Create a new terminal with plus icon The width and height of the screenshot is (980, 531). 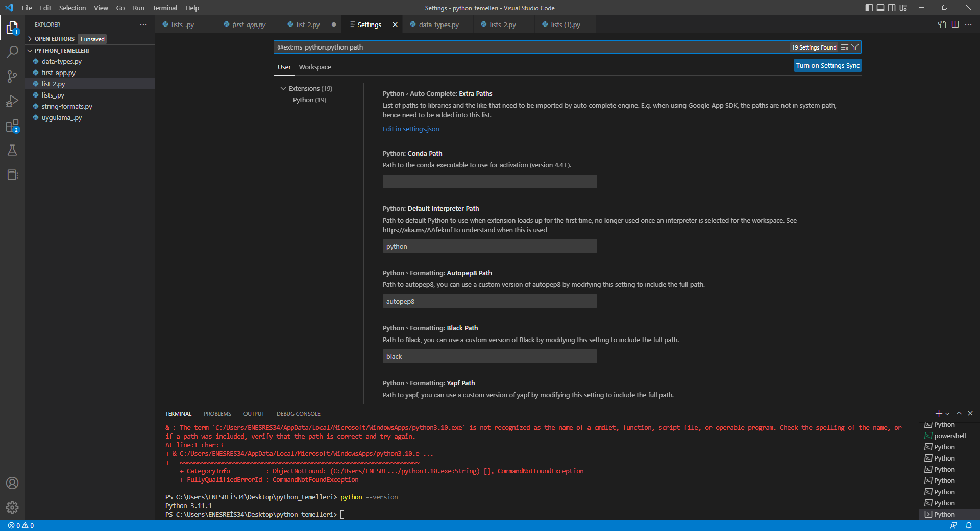[x=938, y=413]
